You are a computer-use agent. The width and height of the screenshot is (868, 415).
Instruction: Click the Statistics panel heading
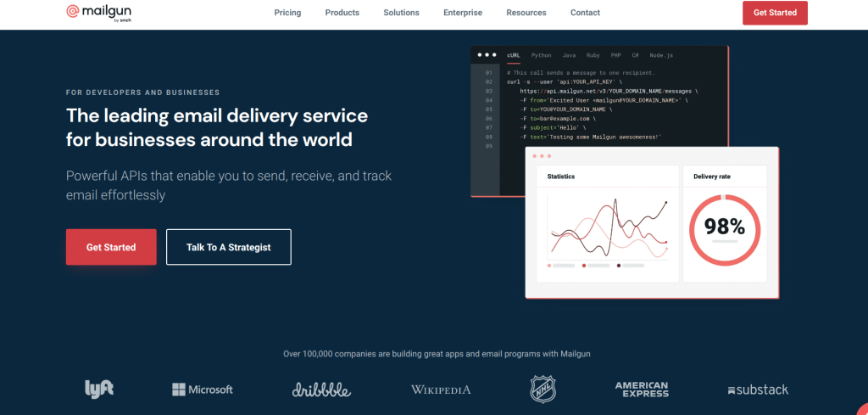561,177
